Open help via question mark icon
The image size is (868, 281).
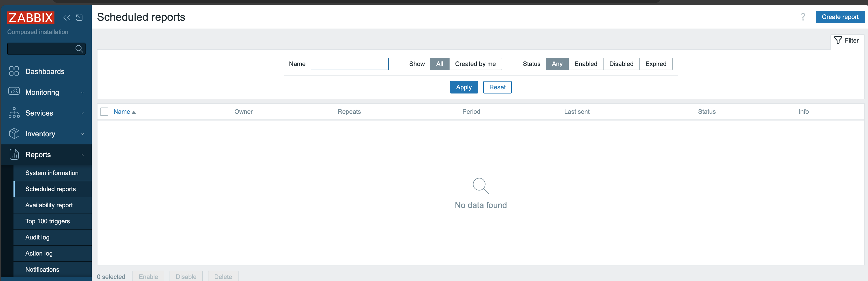[x=803, y=17]
